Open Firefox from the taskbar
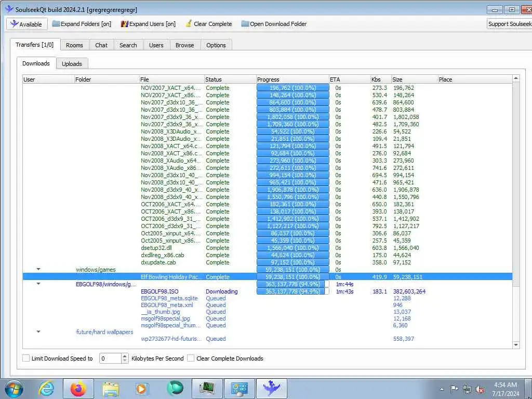 coord(78,389)
